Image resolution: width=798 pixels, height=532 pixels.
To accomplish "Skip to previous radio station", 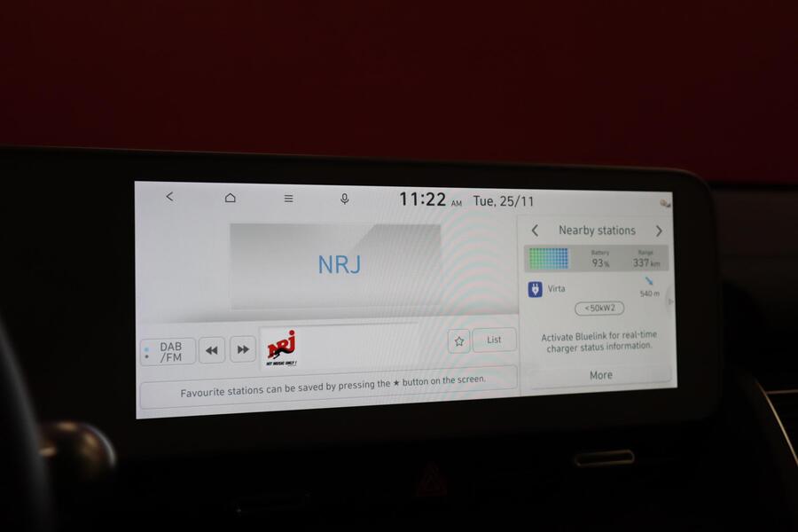I will point(211,350).
